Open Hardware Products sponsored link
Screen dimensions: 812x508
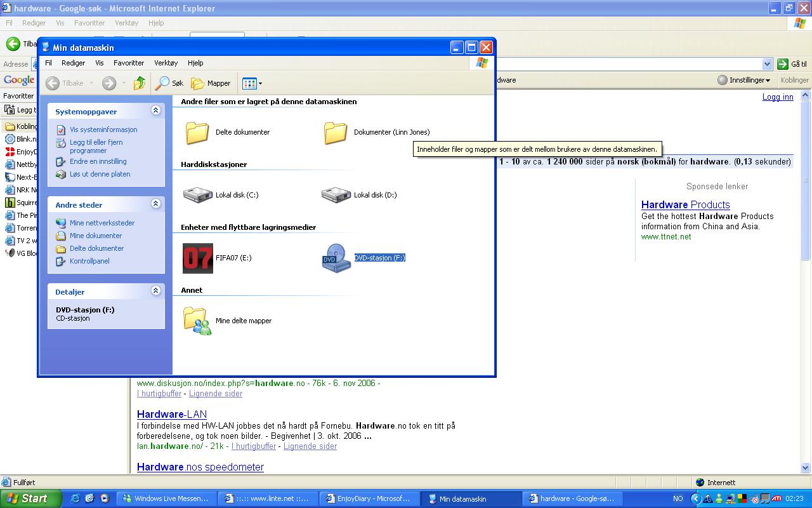point(686,204)
